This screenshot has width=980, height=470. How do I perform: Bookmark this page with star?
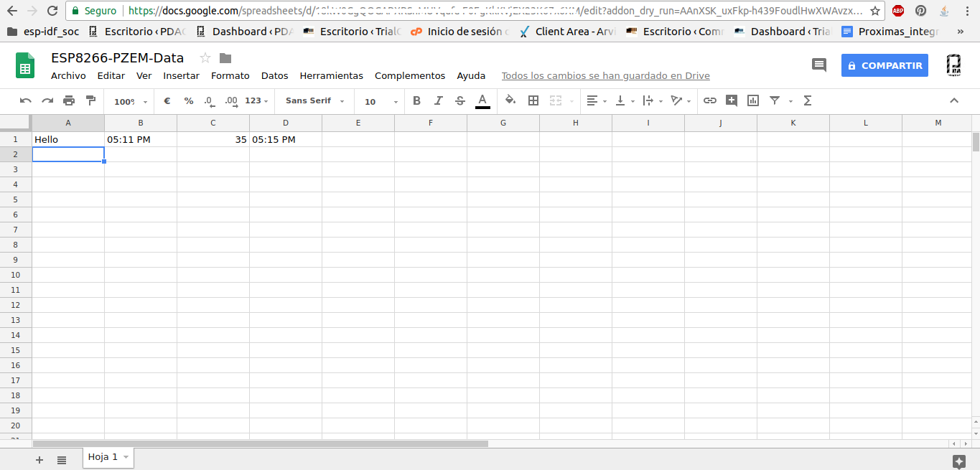pyautogui.click(x=875, y=11)
